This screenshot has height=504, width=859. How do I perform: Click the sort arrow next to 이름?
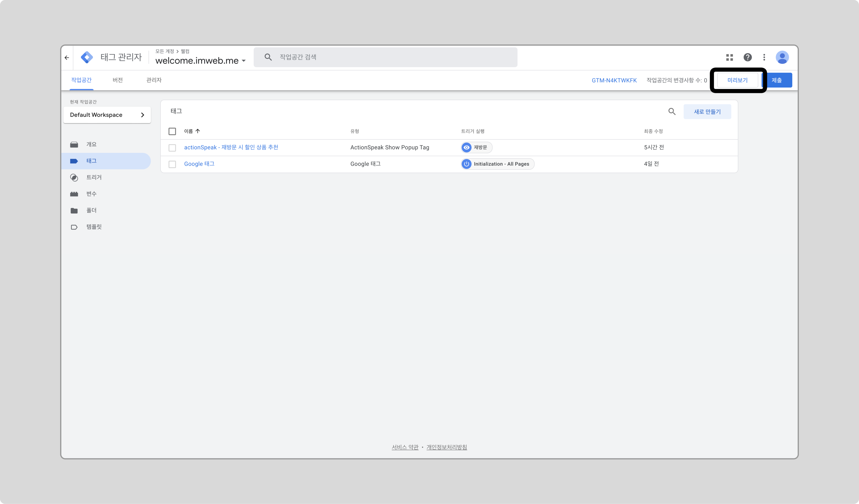click(x=198, y=131)
